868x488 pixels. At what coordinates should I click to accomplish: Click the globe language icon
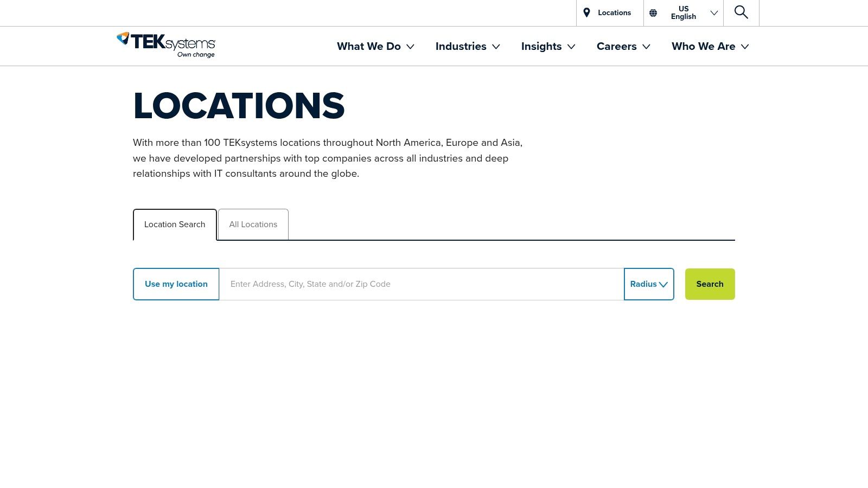pos(653,13)
